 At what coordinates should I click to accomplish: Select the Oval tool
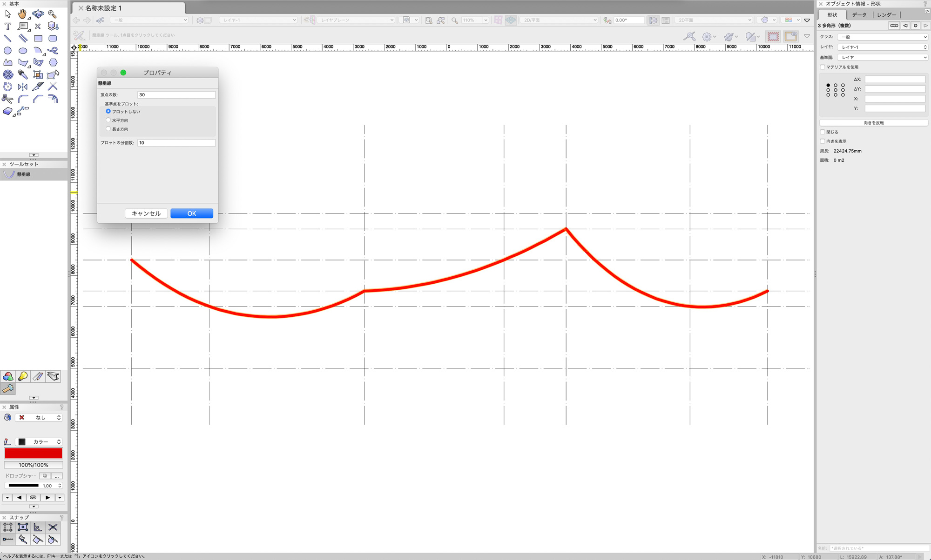pos(23,50)
